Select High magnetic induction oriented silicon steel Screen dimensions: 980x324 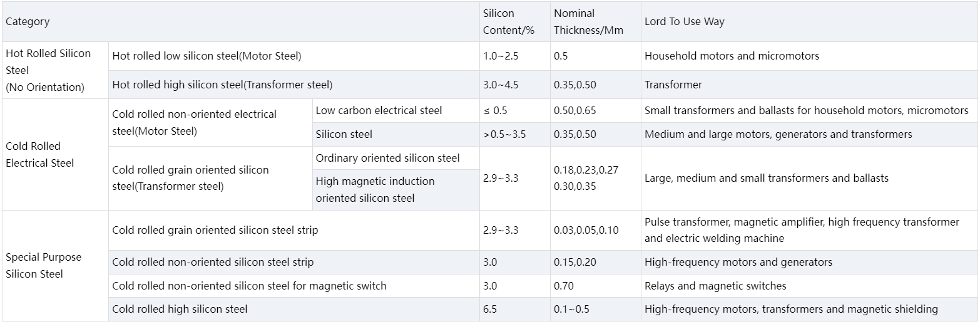[x=375, y=190]
